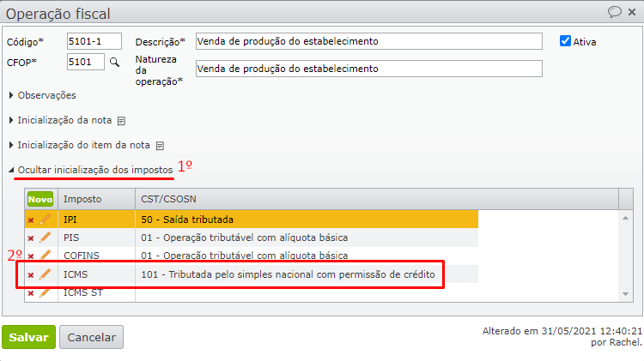This screenshot has height=361, width=644.
Task: Click the Novo button in tax table
Action: [39, 199]
